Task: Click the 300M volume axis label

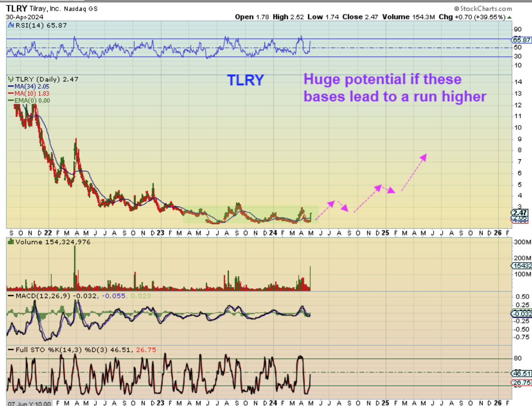Action: click(x=522, y=242)
